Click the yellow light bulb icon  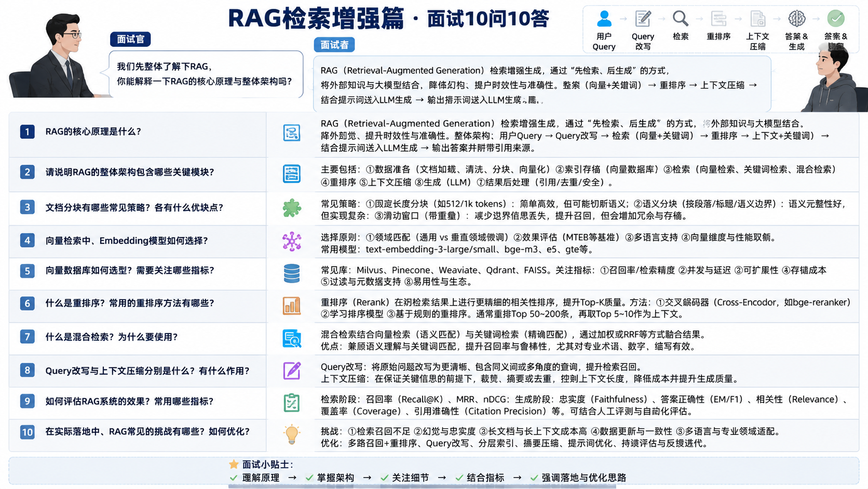[292, 434]
